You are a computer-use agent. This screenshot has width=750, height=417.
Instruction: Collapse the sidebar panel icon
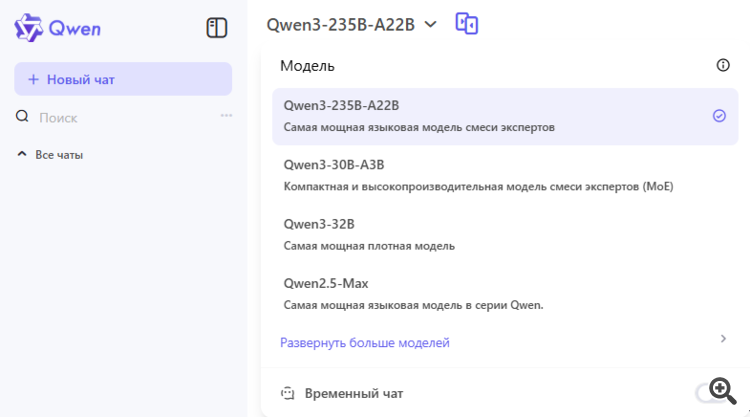[x=217, y=28]
